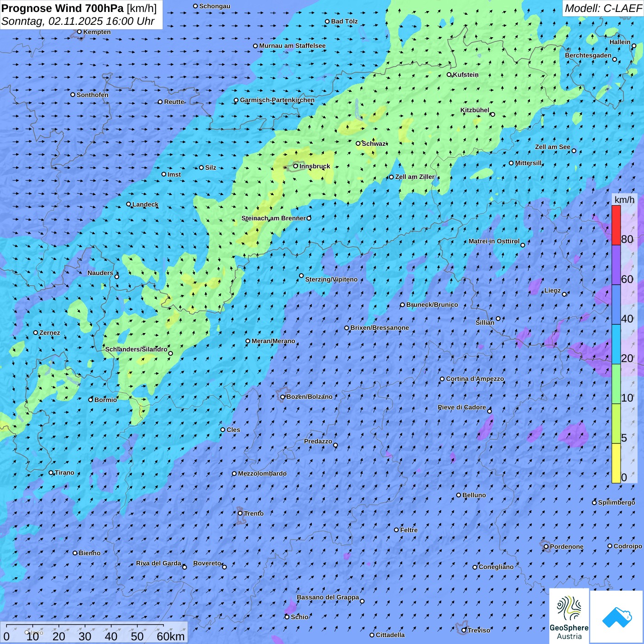Click the Schwaz label
The image size is (644, 644).
374,144
